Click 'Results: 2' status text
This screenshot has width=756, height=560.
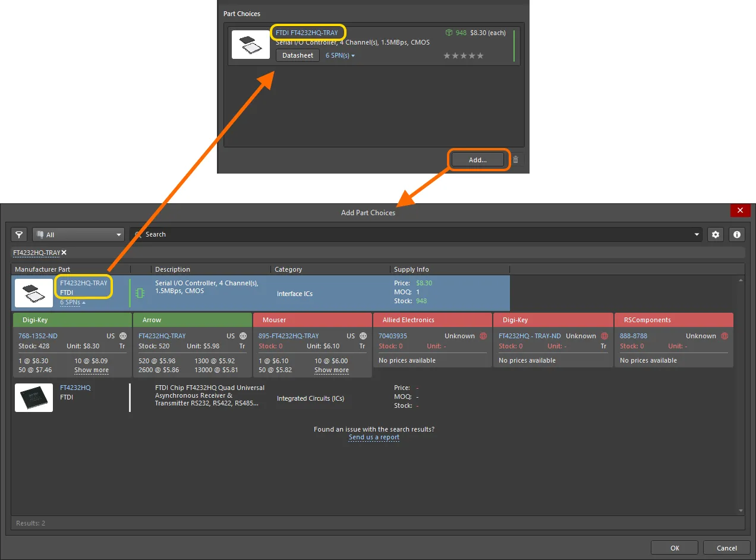click(30, 523)
